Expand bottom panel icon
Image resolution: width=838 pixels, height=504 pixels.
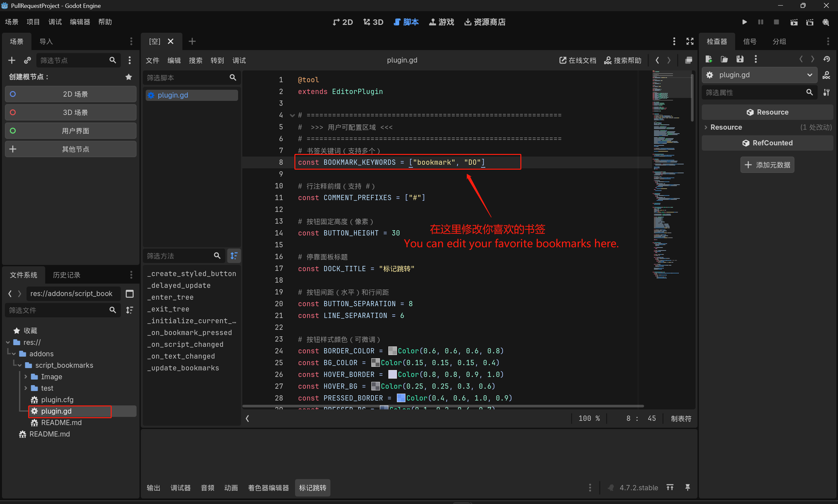click(670, 488)
